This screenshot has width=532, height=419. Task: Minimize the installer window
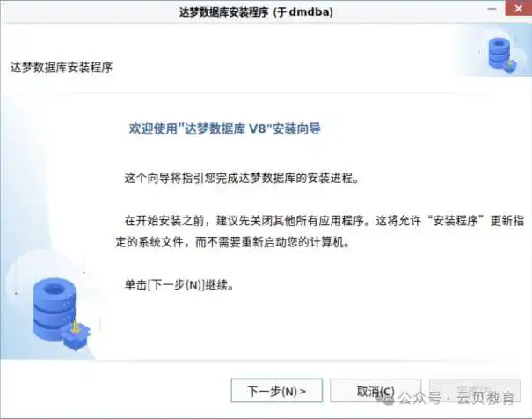tap(492, 9)
